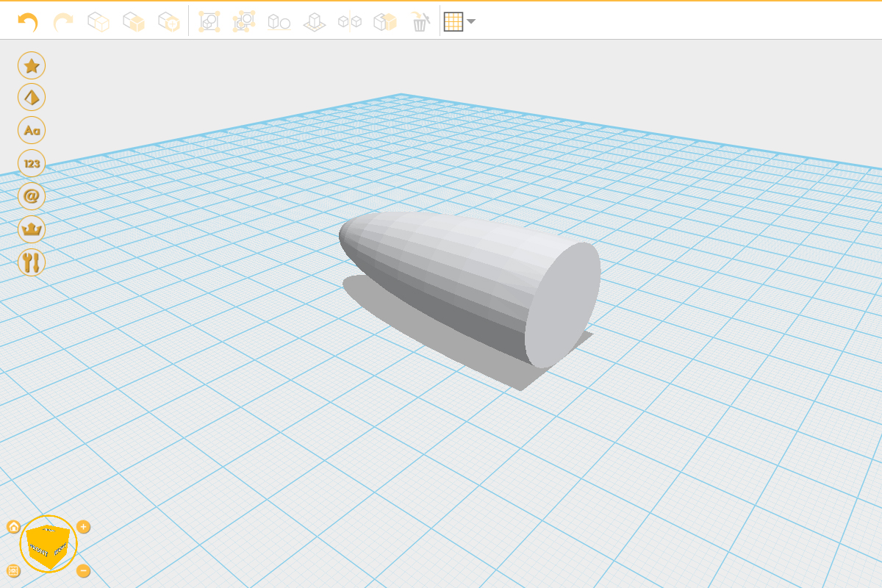This screenshot has width=882, height=588.
Task: Open the crown premium shapes category
Action: (x=32, y=229)
